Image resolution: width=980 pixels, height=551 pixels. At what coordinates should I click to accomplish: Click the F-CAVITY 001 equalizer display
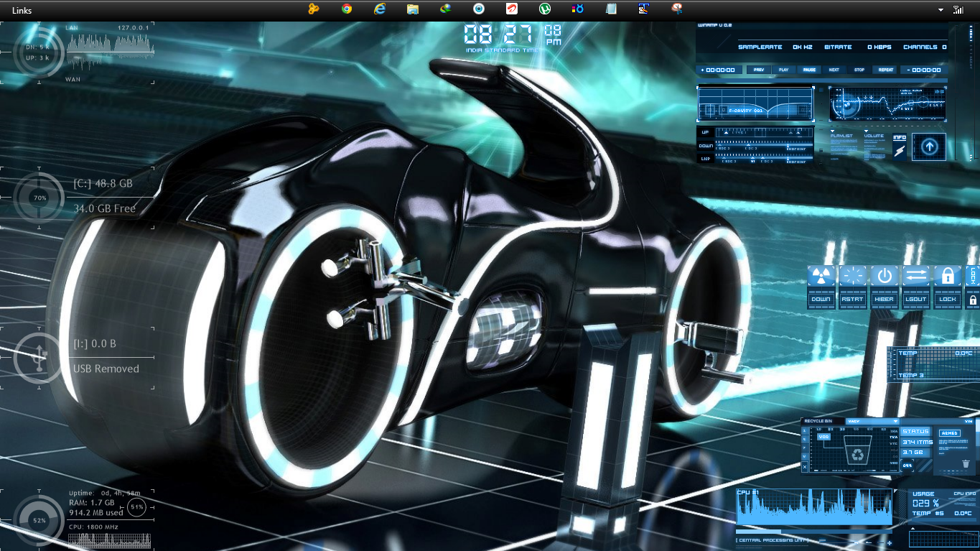755,104
